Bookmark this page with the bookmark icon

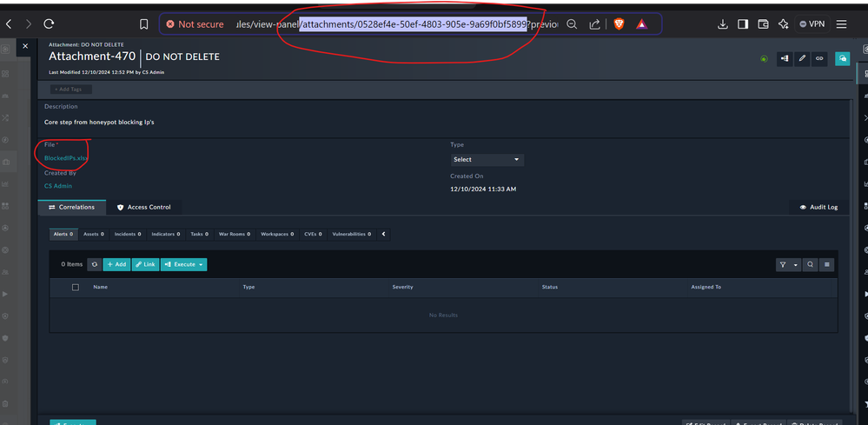[144, 24]
